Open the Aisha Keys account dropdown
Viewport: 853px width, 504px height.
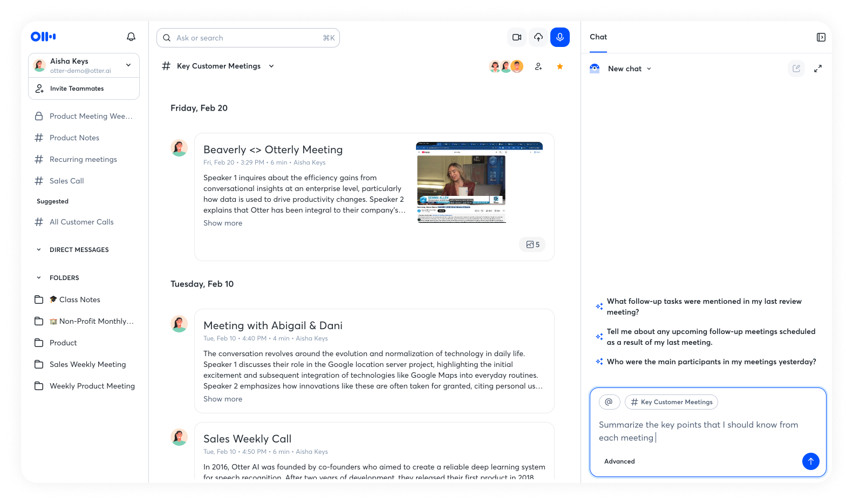128,65
